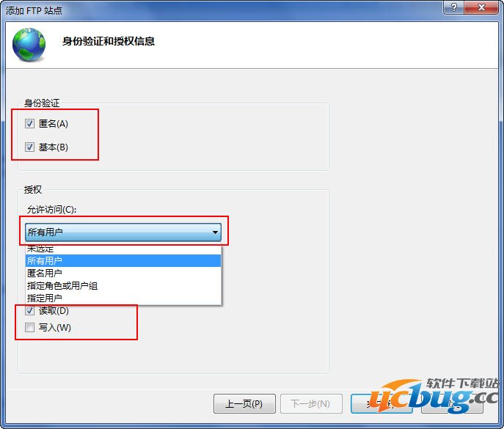Click the allow-access dropdown arrow
Image resolution: width=504 pixels, height=429 pixels.
(215, 232)
